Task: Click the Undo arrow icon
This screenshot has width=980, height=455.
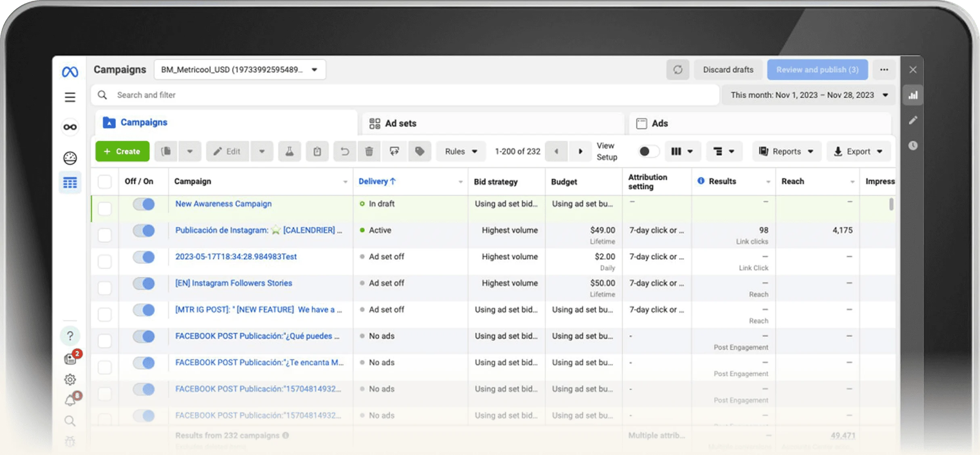Action: (x=345, y=151)
